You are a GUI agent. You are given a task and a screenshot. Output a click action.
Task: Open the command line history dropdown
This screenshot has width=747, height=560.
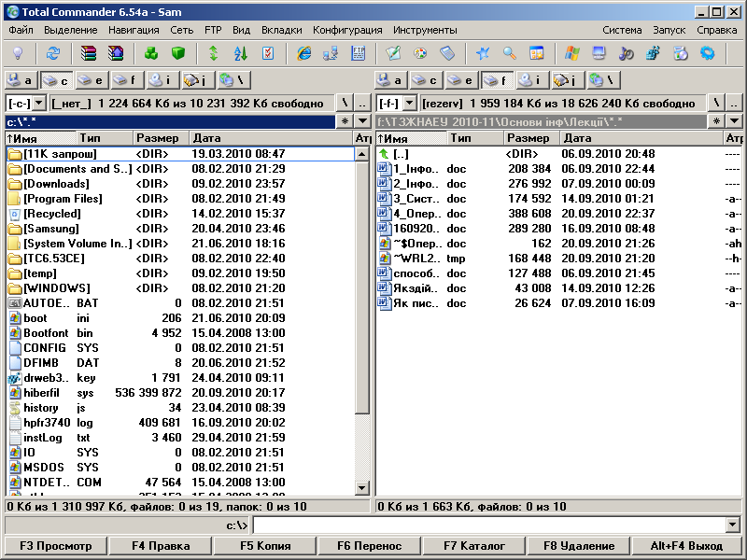pos(733,525)
